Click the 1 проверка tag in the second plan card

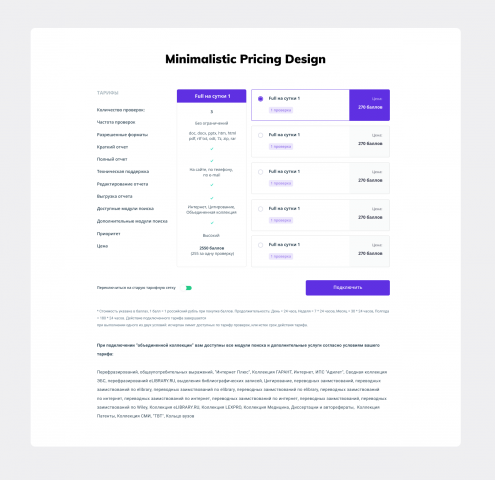[281, 147]
